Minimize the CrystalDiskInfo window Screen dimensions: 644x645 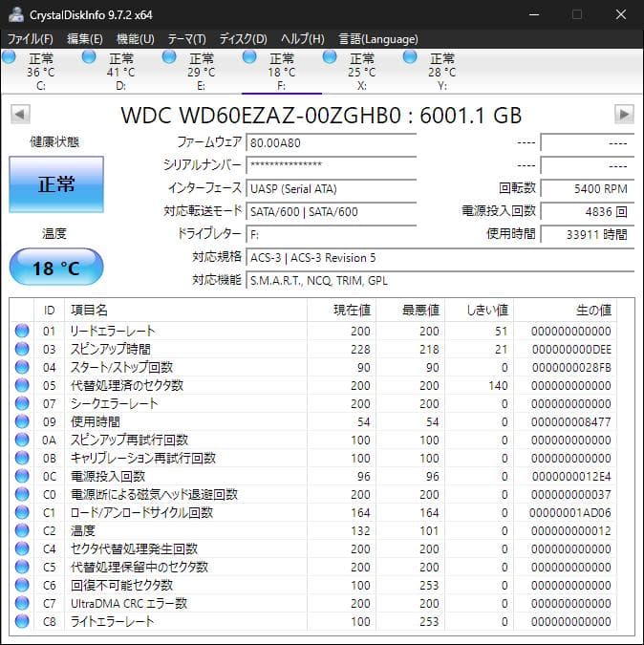click(534, 14)
